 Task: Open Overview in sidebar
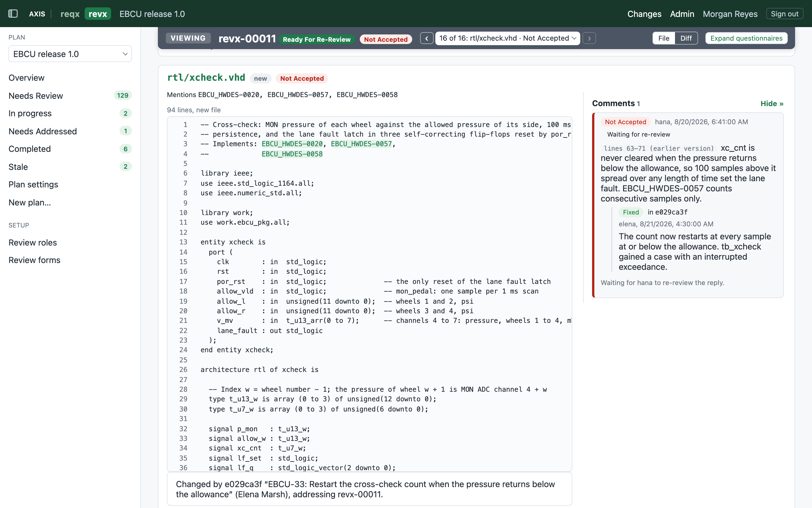[x=27, y=78]
